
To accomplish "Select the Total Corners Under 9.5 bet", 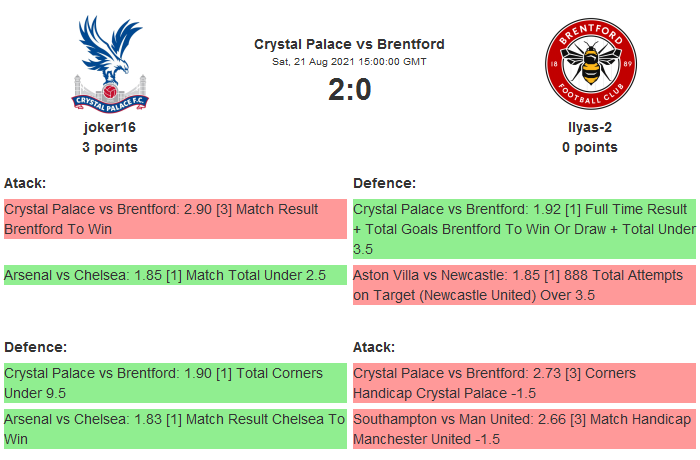I will click(175, 382).
